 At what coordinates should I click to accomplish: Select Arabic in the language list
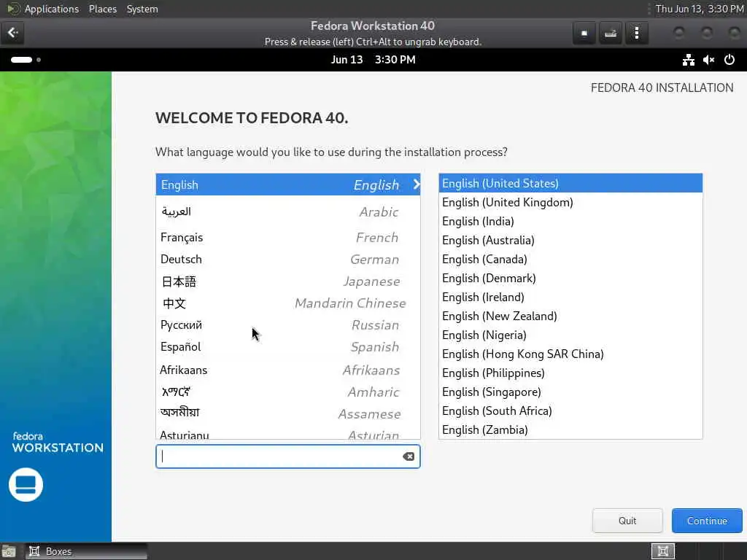[288, 212]
